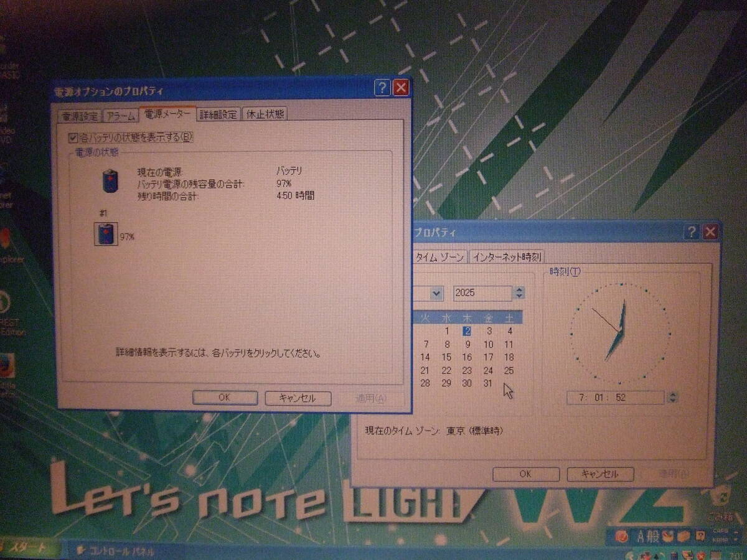Increase the time with the up spinner arrow

point(672,394)
